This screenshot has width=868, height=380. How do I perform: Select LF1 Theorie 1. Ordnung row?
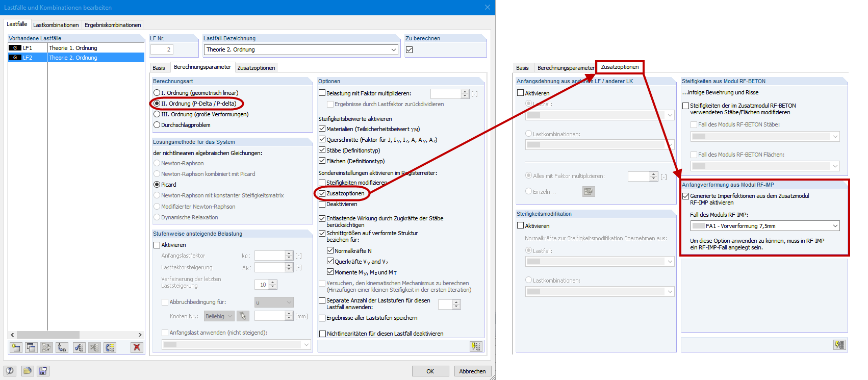tap(76, 48)
